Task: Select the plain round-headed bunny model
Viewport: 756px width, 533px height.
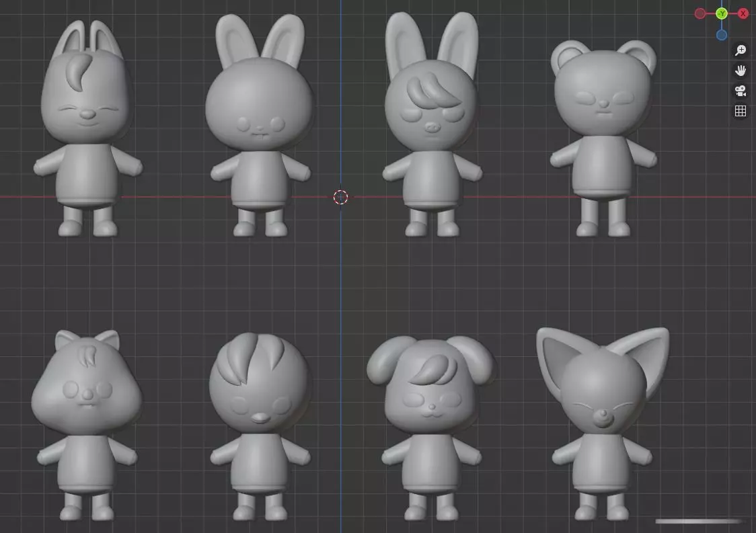Action: [x=260, y=126]
